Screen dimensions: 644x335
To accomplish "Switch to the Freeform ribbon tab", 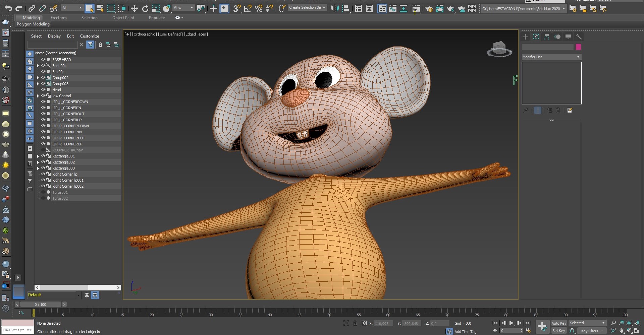I will point(58,18).
